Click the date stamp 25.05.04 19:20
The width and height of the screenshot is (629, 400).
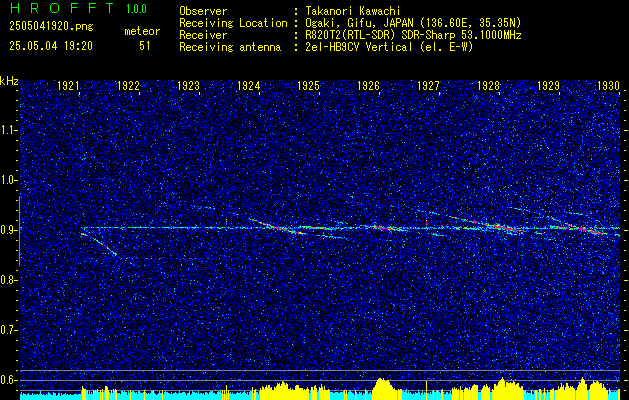(x=51, y=46)
